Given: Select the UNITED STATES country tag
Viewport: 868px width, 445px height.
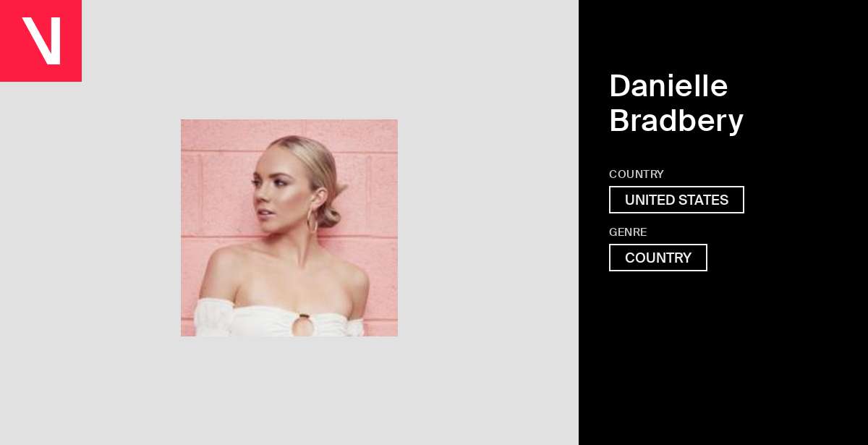Looking at the screenshot, I should tap(676, 200).
